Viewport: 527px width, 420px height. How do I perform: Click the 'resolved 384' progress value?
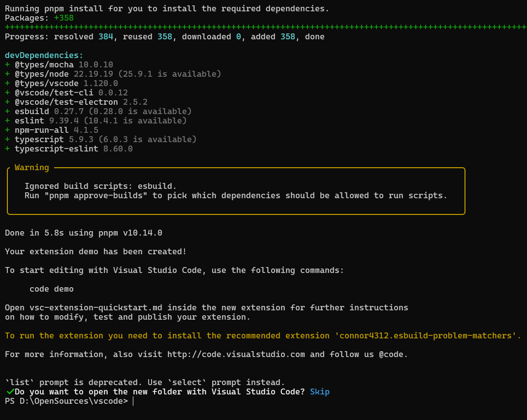[84, 36]
